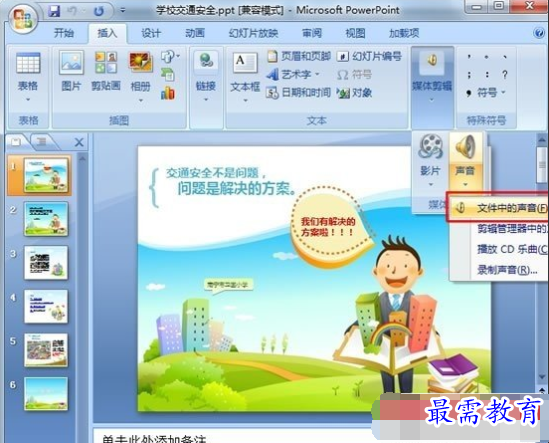Open the 审阅 tab
This screenshot has width=549, height=443.
(312, 33)
